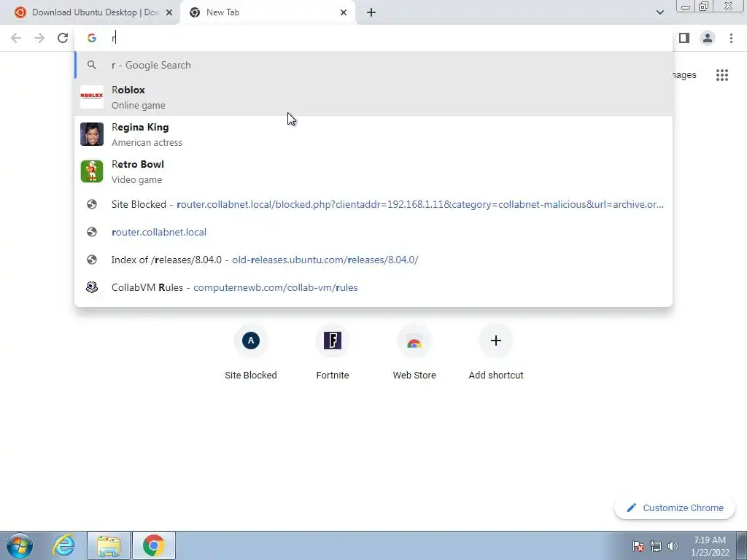The image size is (747, 560).
Task: Select the 'r - Google Search' suggestion
Action: pos(373,65)
